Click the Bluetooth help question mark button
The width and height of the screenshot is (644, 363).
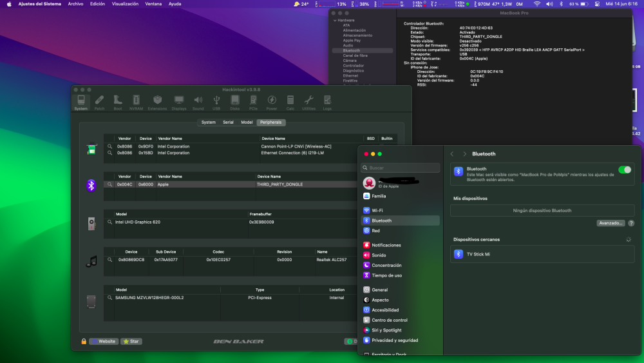coord(631,223)
